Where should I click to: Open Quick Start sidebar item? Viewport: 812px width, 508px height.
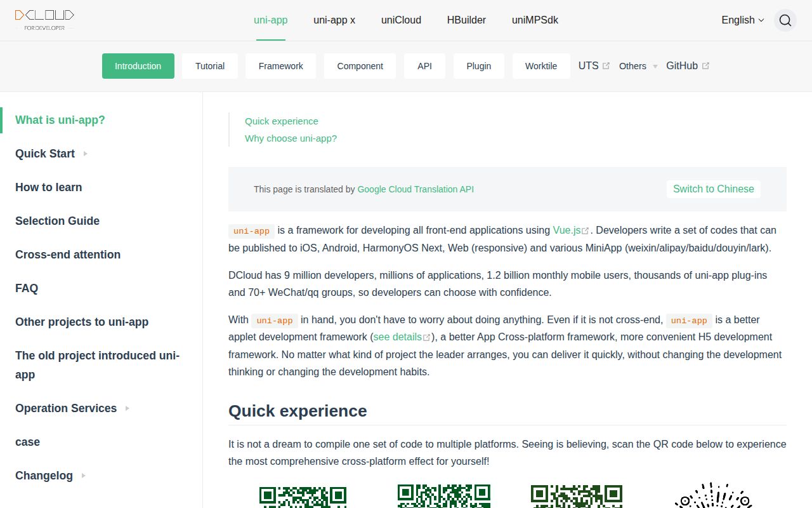click(45, 154)
